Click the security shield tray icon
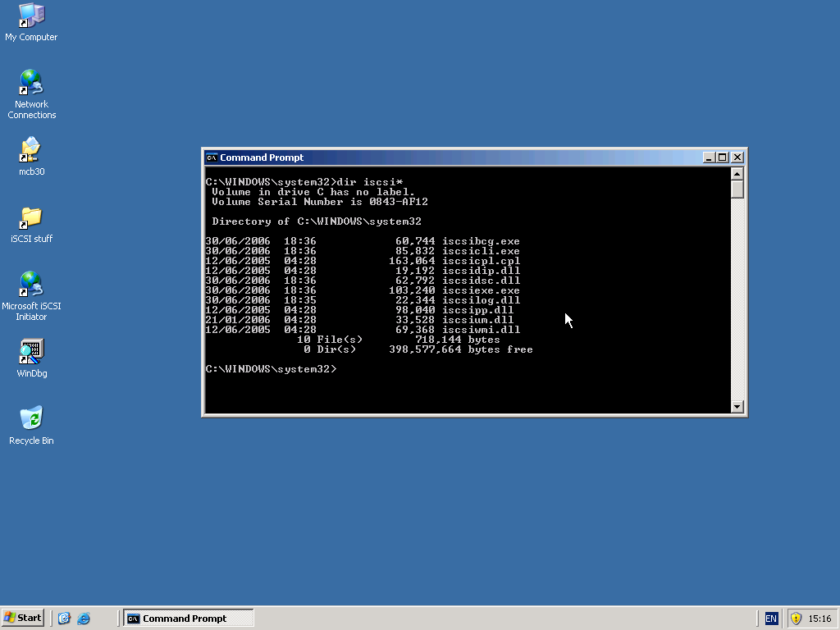This screenshot has width=840, height=630. tap(796, 619)
